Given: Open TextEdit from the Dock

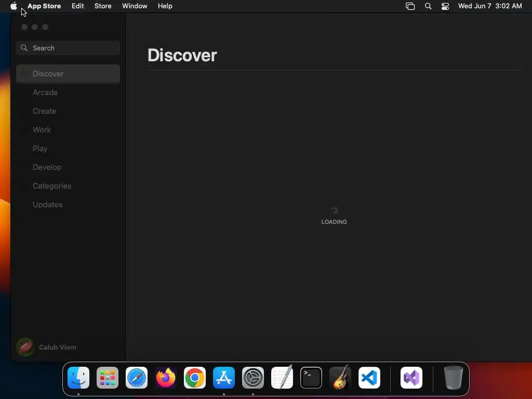Looking at the screenshot, I should coord(282,378).
